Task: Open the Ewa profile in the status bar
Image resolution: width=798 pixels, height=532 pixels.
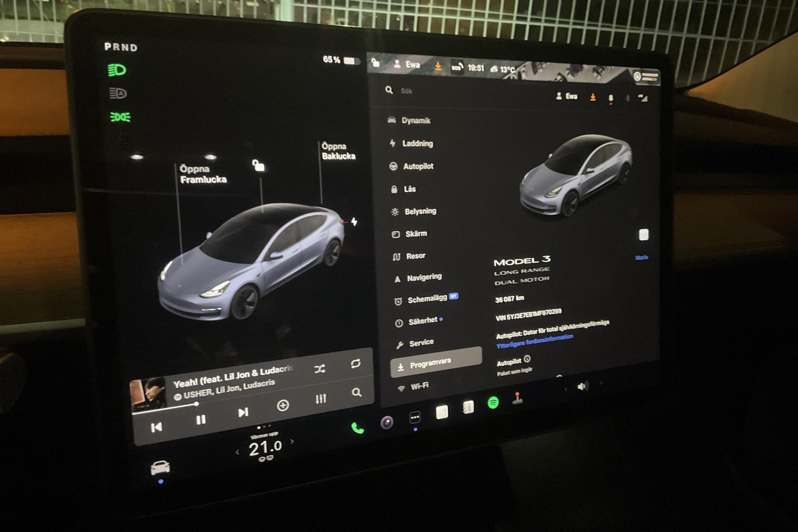Action: coord(407,64)
